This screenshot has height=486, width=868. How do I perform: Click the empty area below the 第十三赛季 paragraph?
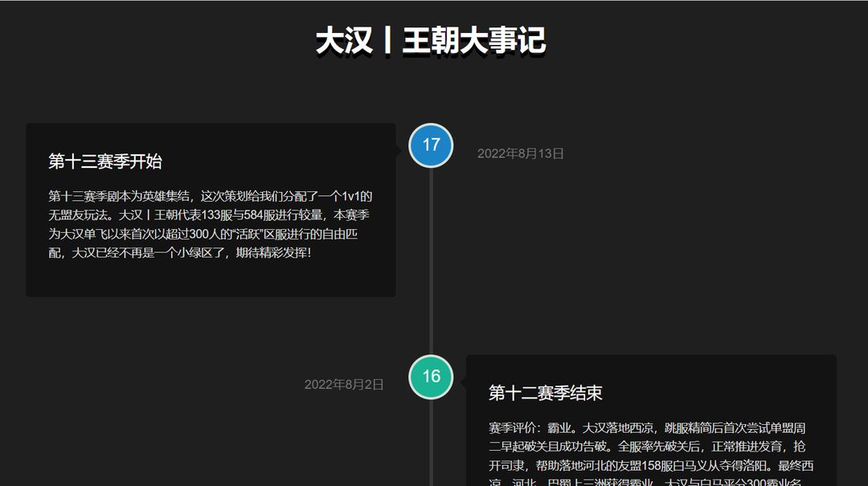pyautogui.click(x=211, y=279)
